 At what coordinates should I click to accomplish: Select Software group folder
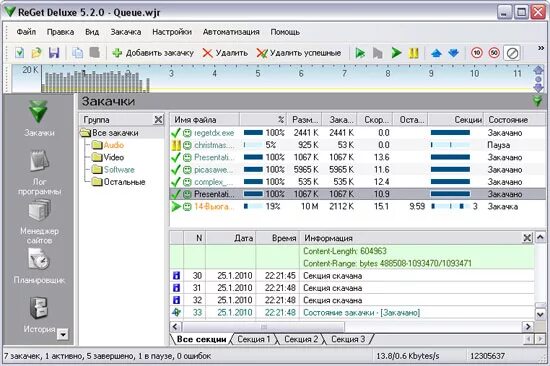[x=113, y=169]
